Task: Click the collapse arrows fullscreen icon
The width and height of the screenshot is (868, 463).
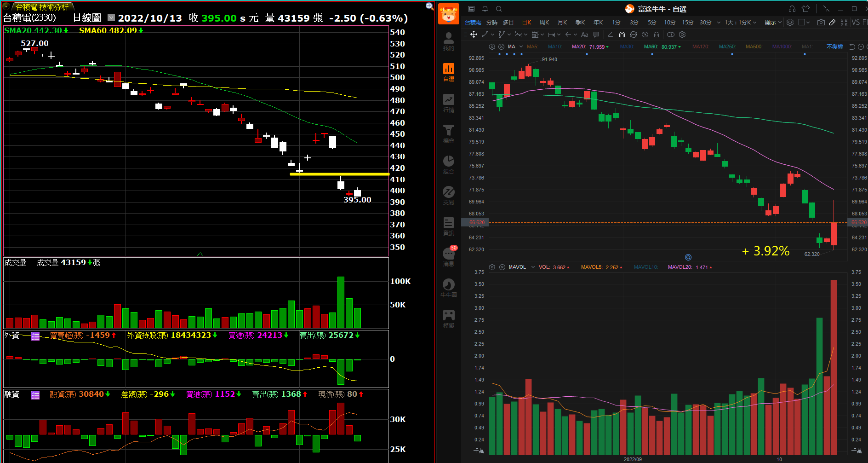Action: click(844, 22)
